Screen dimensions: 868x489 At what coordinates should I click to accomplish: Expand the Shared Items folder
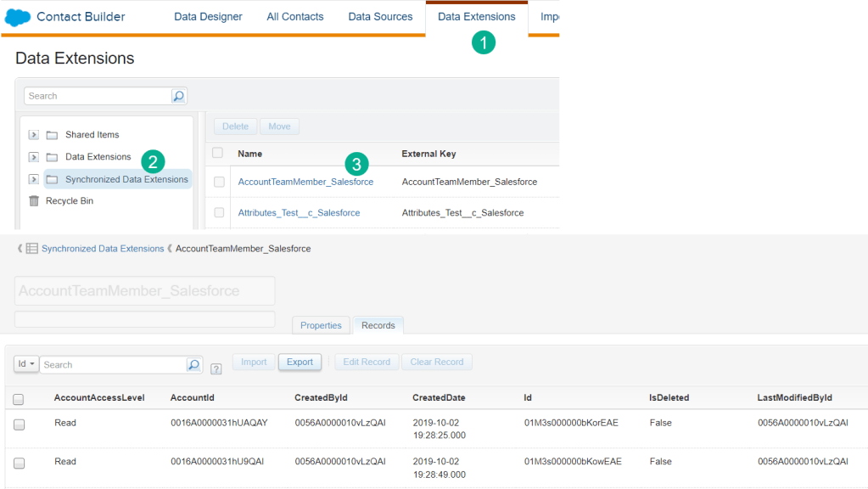(x=34, y=135)
